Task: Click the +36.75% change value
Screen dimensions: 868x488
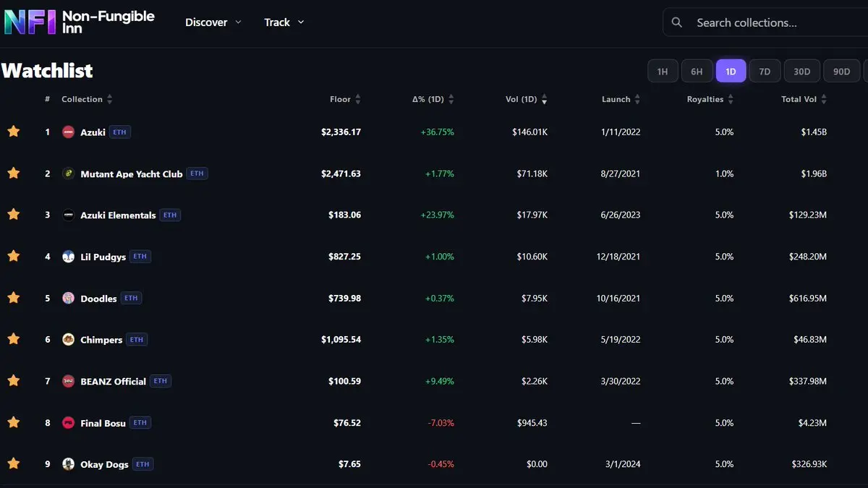Action: [x=437, y=132]
